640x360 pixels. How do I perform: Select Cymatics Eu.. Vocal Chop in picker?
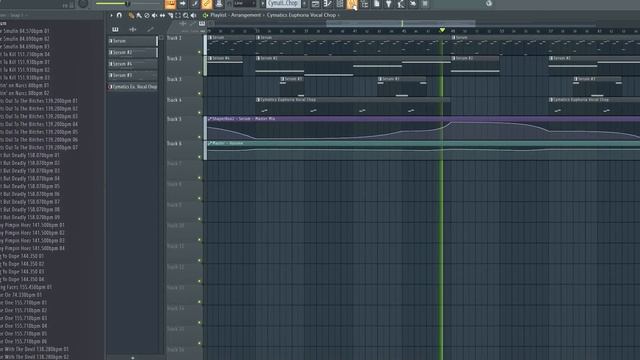133,87
